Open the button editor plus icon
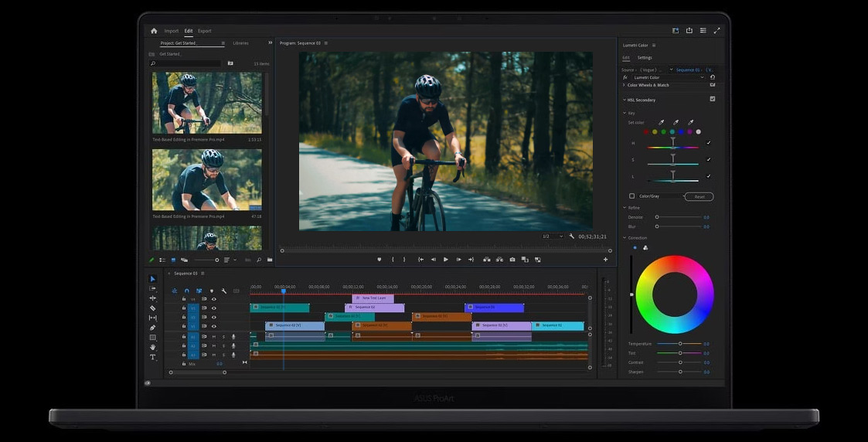868x442 pixels. (x=606, y=260)
